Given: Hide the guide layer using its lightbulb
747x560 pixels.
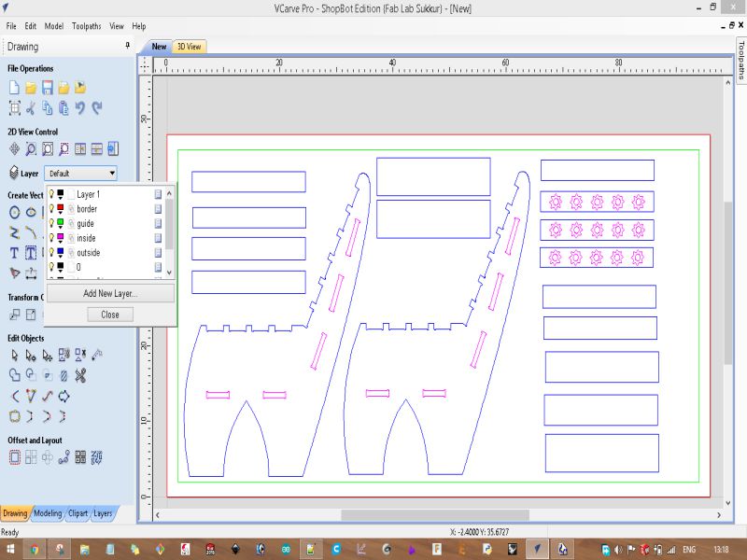Looking at the screenshot, I should coord(51,223).
